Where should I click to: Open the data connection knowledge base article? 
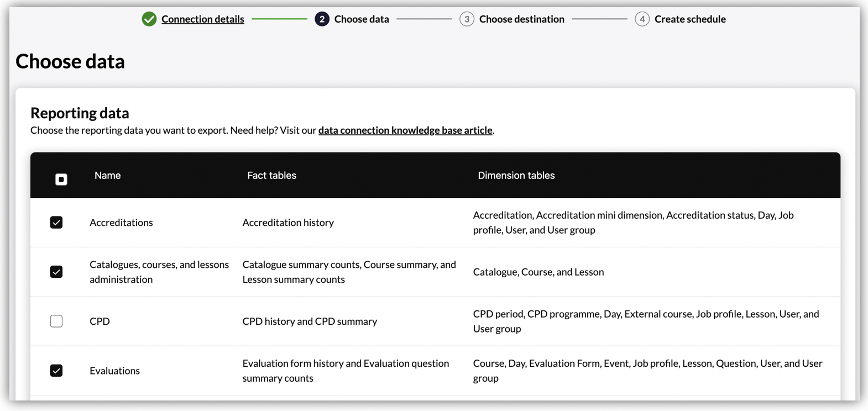(x=405, y=130)
